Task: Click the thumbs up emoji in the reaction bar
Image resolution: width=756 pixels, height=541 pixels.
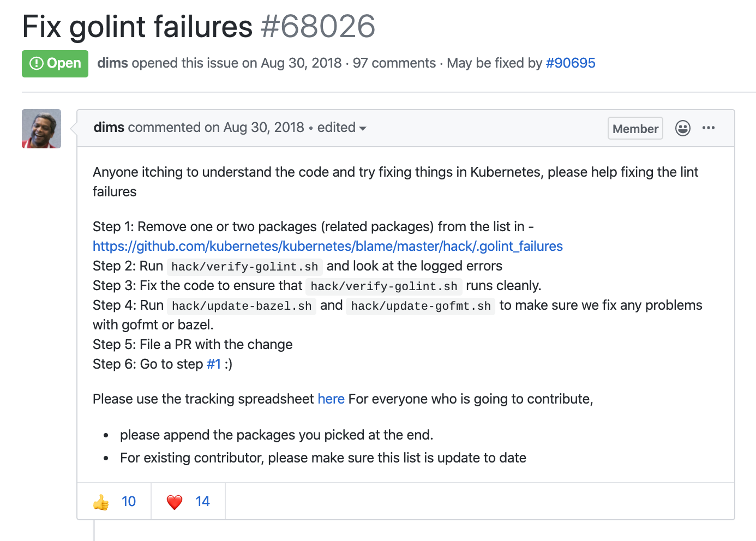Action: point(101,501)
